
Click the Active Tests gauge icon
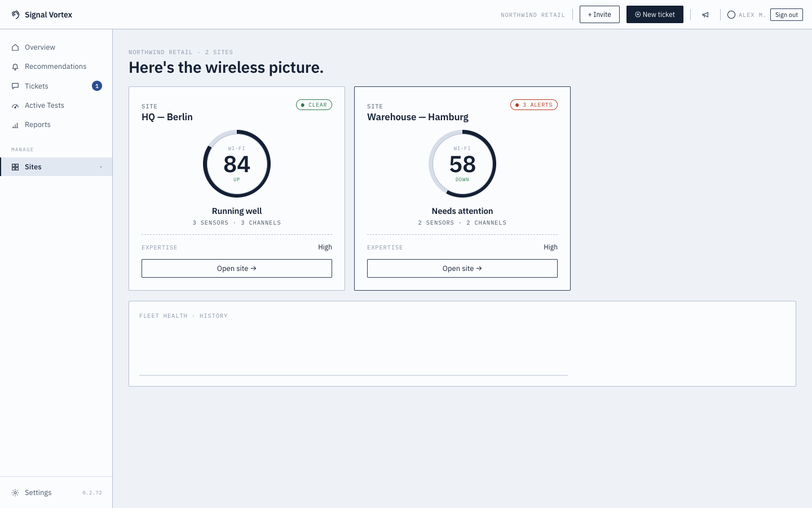pos(15,106)
